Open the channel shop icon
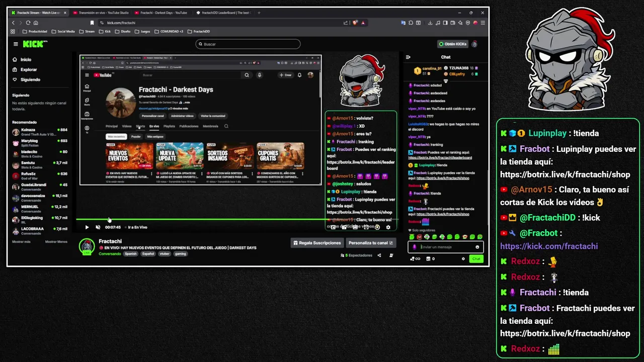This screenshot has width=644, height=362. pos(428,259)
